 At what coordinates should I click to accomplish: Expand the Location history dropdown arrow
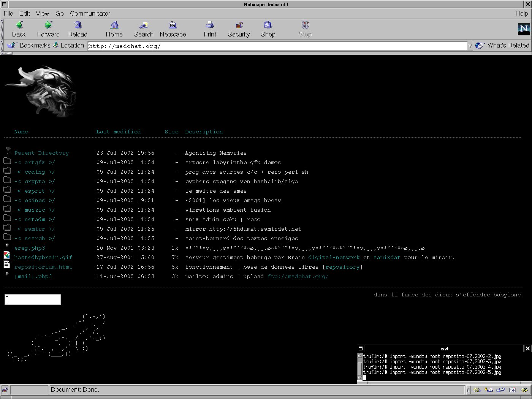click(470, 46)
